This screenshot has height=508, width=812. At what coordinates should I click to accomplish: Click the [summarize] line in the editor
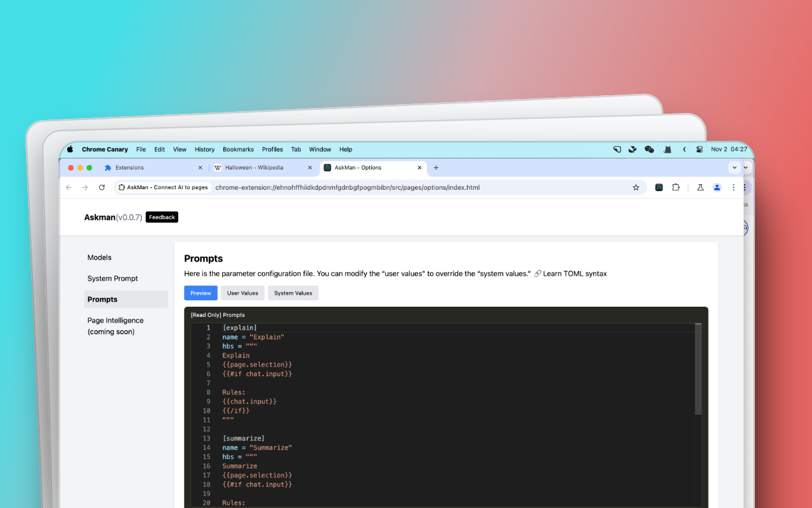tap(244, 438)
